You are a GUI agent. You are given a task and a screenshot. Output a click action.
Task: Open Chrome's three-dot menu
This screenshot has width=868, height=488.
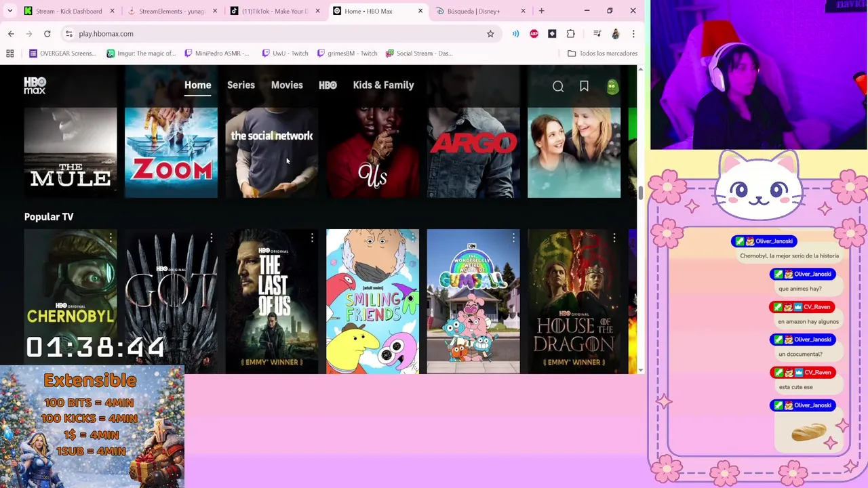pos(633,33)
